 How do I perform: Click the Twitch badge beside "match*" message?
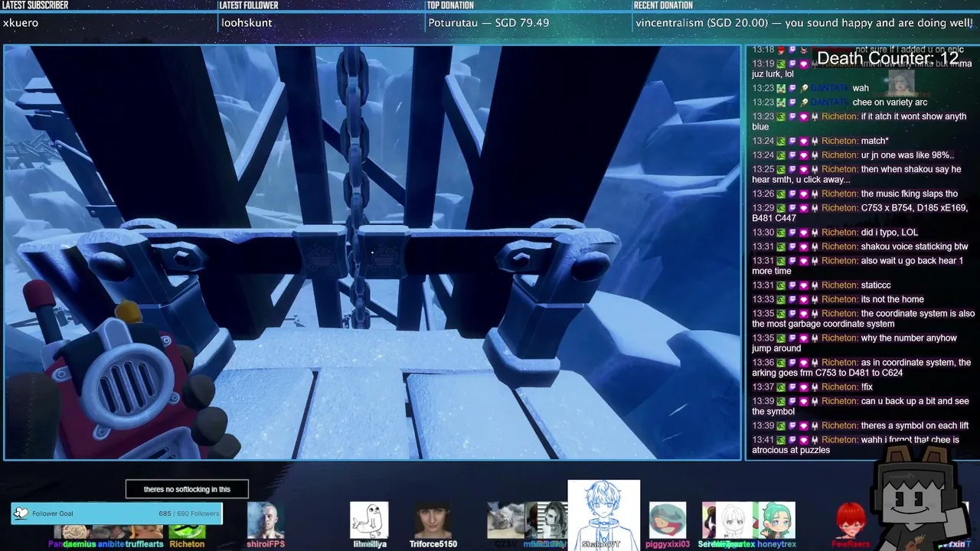(x=792, y=141)
